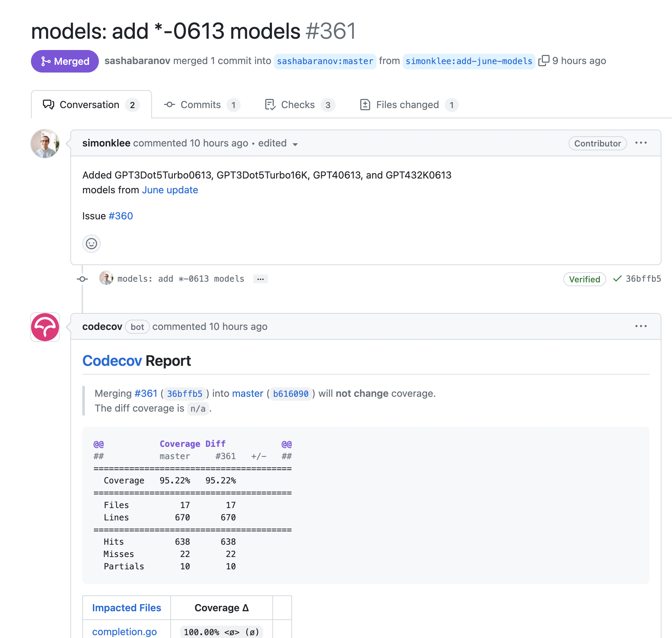Open commit b616090 link
The image size is (672, 638).
point(291,394)
